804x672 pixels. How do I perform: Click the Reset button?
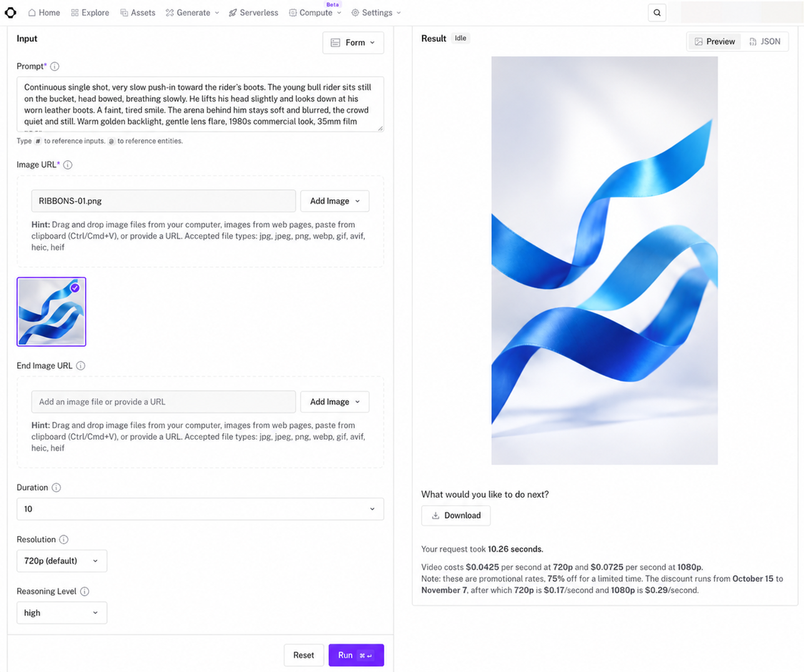(304, 655)
